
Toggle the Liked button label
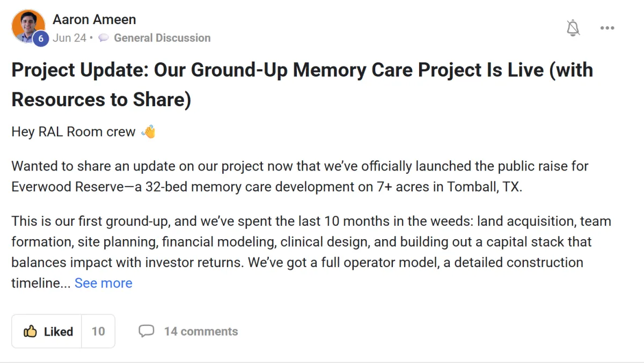point(58,332)
